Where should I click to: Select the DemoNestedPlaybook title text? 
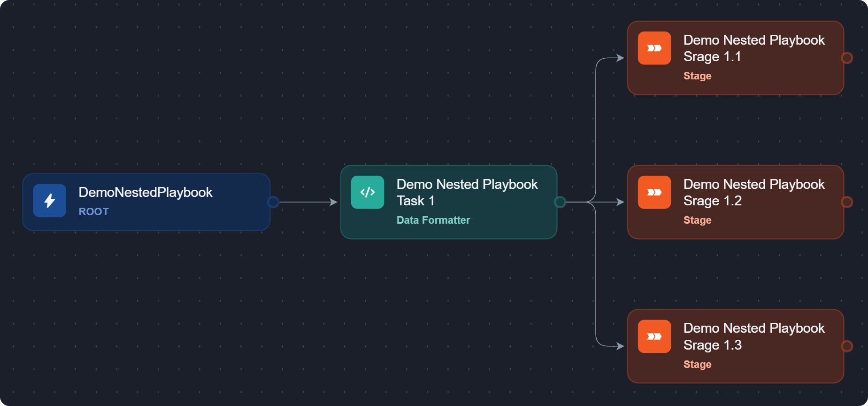(146, 192)
